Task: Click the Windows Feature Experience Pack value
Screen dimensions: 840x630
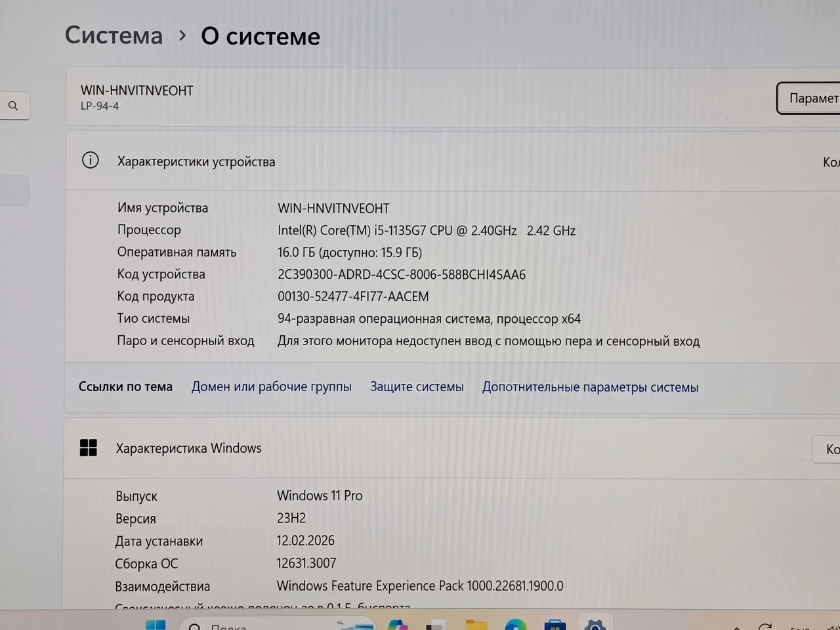Action: coord(420,585)
